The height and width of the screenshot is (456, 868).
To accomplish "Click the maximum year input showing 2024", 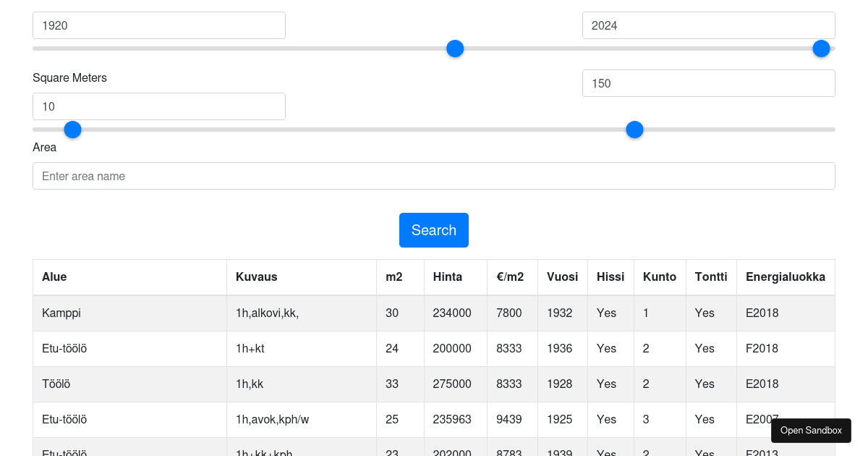I will [x=708, y=25].
